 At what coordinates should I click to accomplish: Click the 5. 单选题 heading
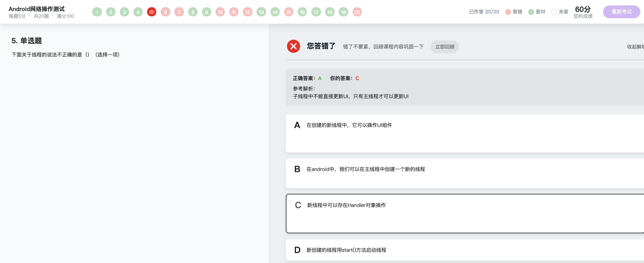26,41
